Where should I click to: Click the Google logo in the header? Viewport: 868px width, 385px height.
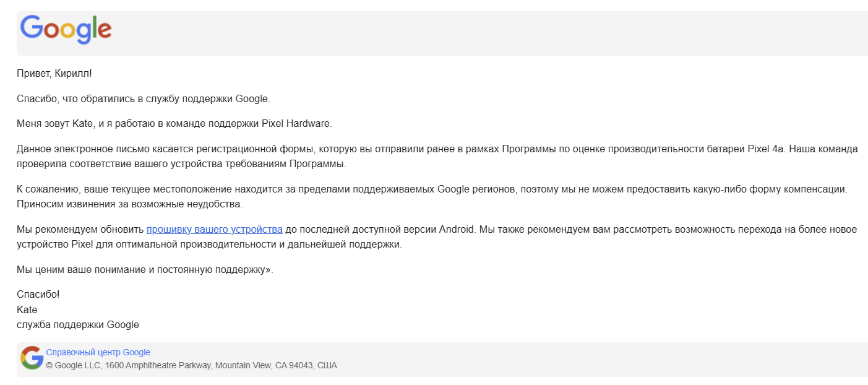[66, 30]
